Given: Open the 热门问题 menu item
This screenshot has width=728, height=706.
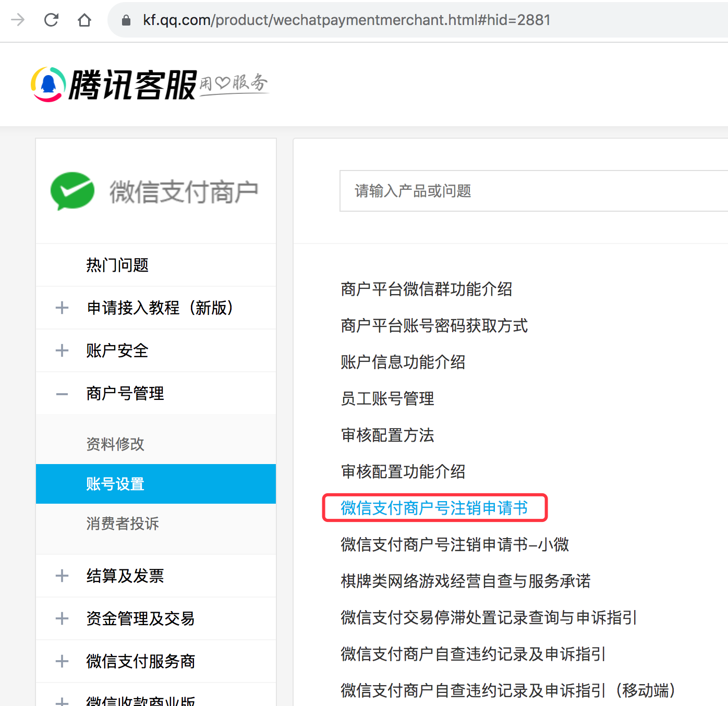Looking at the screenshot, I should click(x=117, y=265).
